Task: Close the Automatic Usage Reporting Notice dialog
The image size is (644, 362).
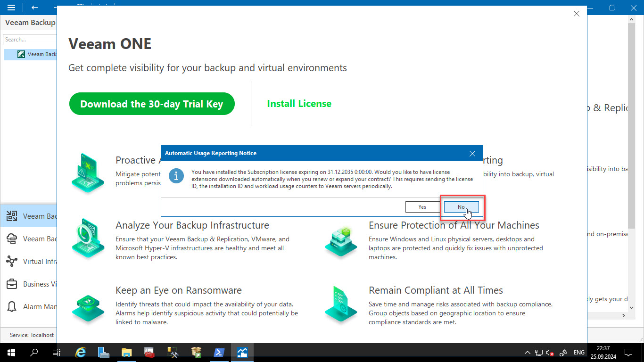Action: tap(472, 153)
